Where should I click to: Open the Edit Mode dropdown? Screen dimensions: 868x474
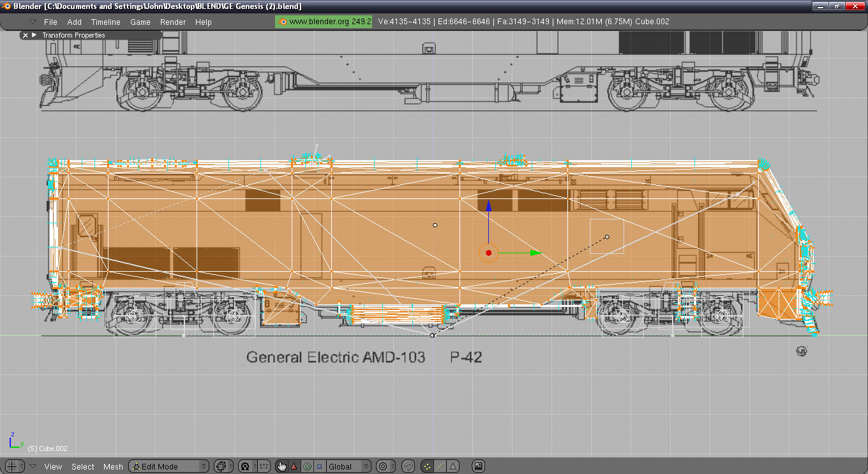tap(168, 466)
